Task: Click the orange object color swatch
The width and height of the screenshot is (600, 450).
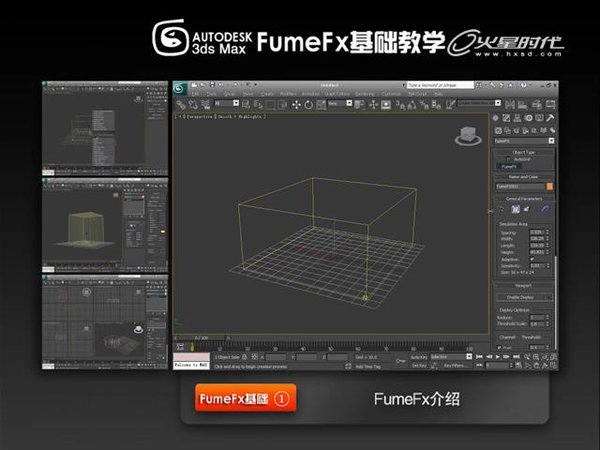Action: point(550,186)
